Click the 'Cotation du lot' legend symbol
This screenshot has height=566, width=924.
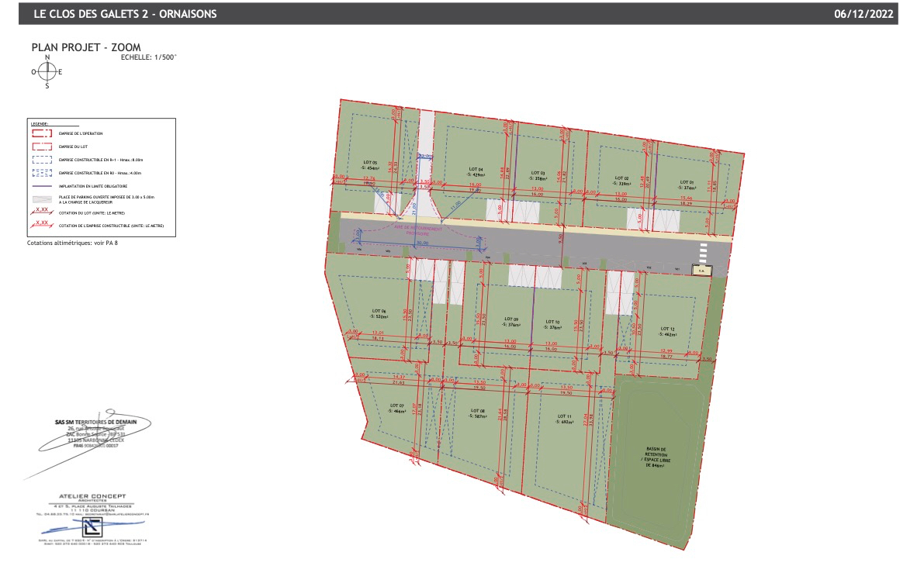pyautogui.click(x=42, y=212)
